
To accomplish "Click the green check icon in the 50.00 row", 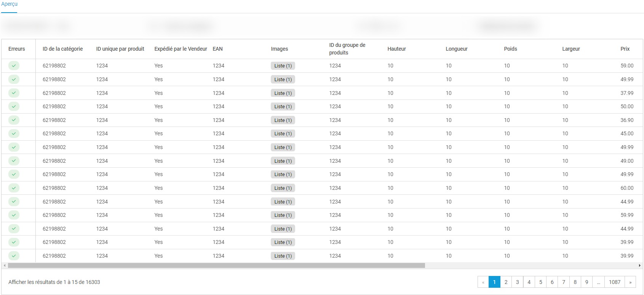I will point(14,106).
